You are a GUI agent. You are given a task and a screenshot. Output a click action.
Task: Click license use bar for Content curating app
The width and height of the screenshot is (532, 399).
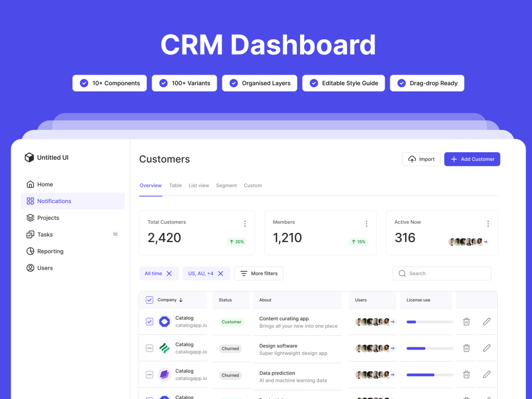(429, 322)
